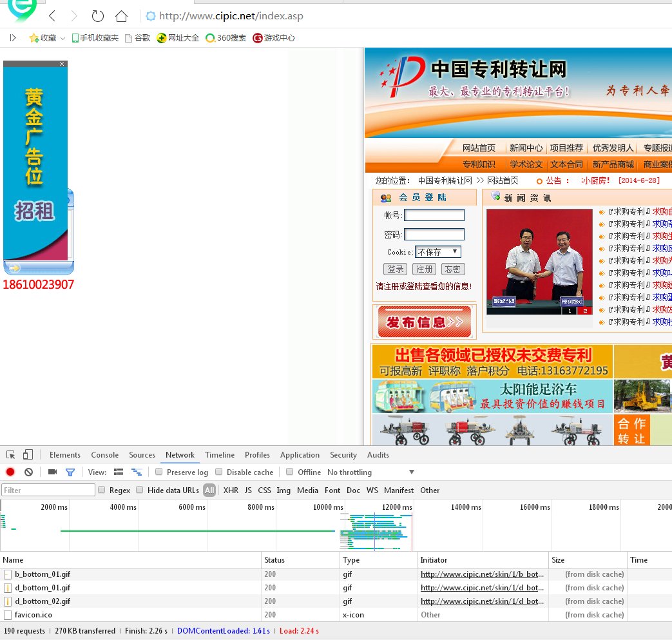
Task: Tick the Hide data URLs checkbox
Action: 140,490
